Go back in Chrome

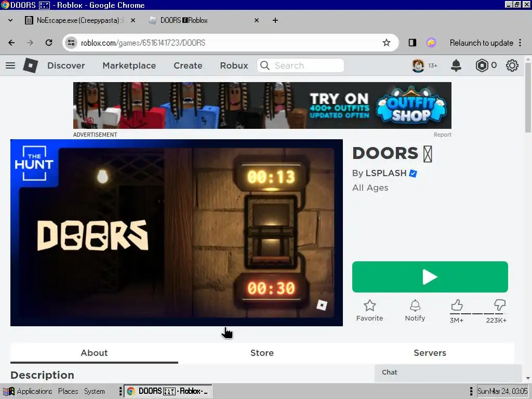pyautogui.click(x=11, y=43)
